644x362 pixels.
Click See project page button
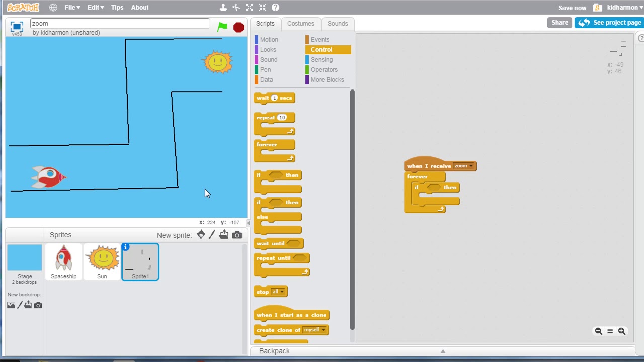point(609,23)
